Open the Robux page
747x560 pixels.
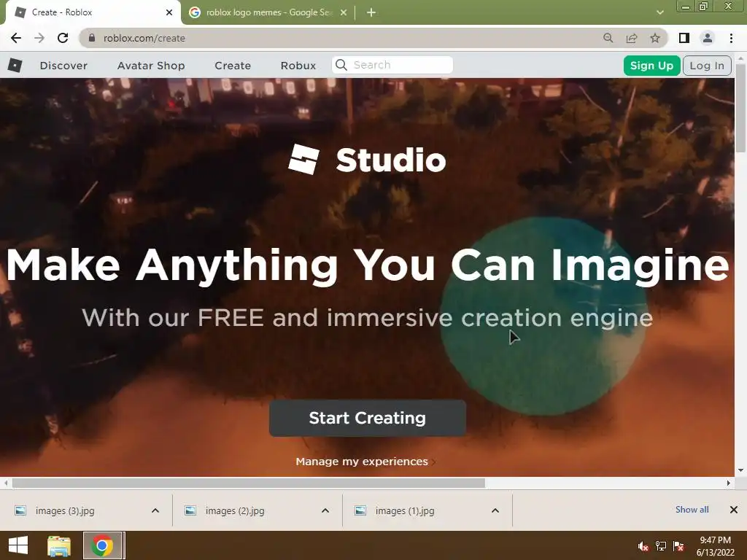(298, 66)
